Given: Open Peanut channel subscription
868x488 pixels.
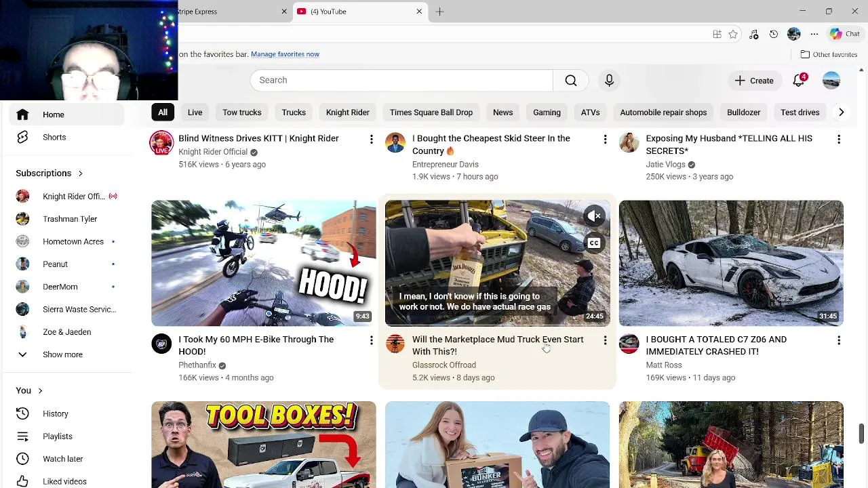Looking at the screenshot, I should (x=66, y=264).
